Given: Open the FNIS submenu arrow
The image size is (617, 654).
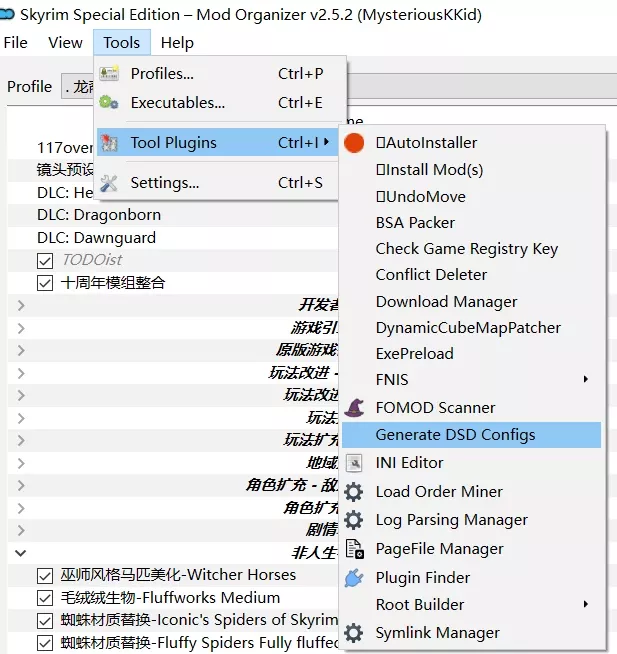Looking at the screenshot, I should 586,379.
